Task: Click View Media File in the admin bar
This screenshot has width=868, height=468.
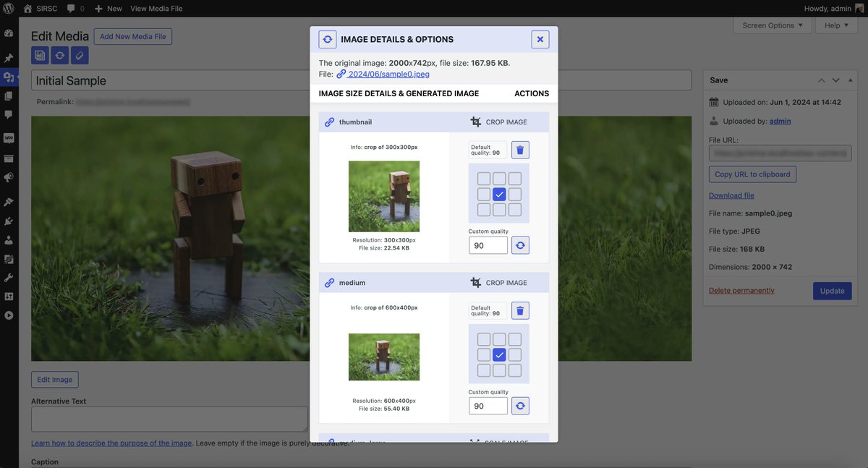Action: pyautogui.click(x=155, y=8)
